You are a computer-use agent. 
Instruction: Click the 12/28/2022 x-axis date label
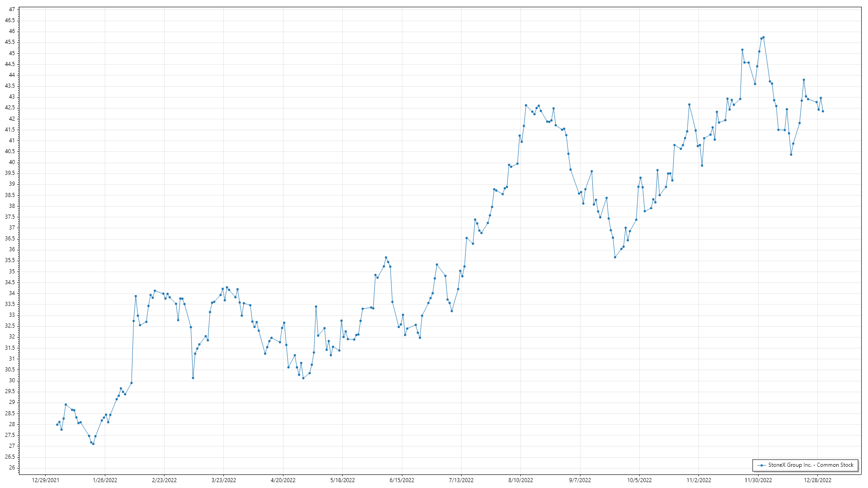(x=817, y=480)
